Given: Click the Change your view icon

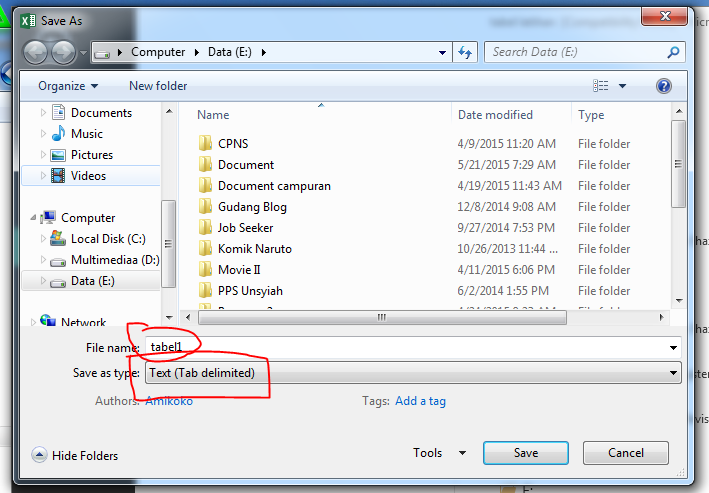Looking at the screenshot, I should click(600, 85).
